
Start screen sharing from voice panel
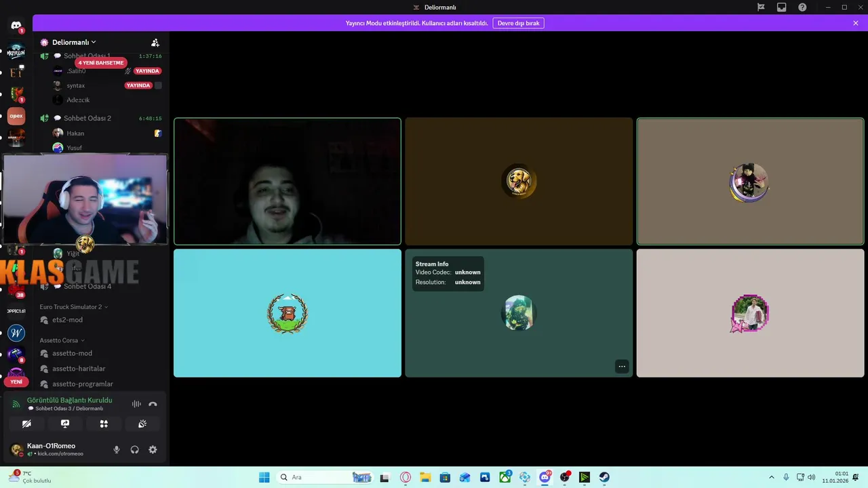pyautogui.click(x=65, y=424)
